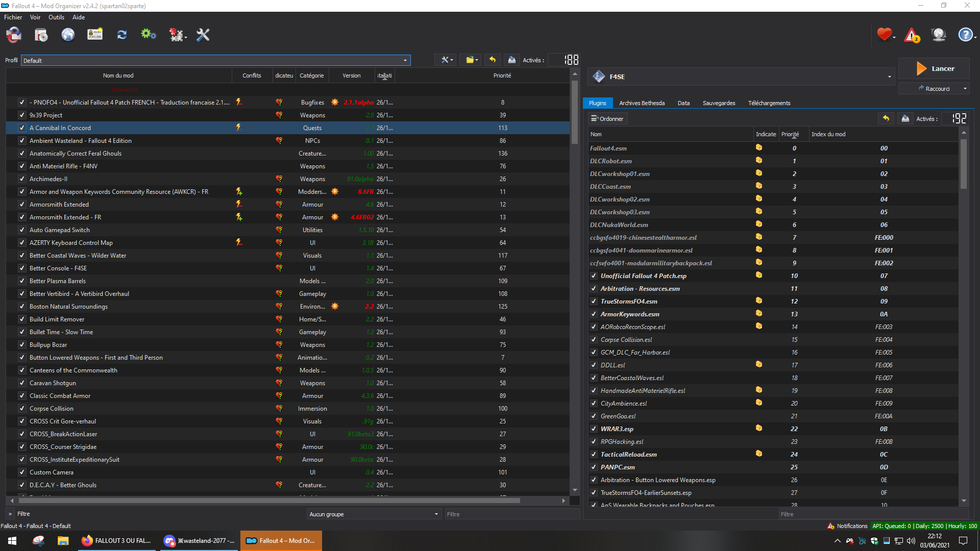The image size is (980, 551).
Task: Uncheck the 9x39 Project mod checkbox
Action: pyautogui.click(x=22, y=115)
